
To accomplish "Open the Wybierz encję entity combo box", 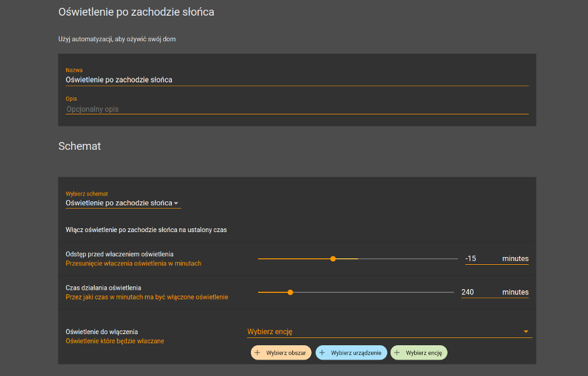I will click(389, 332).
